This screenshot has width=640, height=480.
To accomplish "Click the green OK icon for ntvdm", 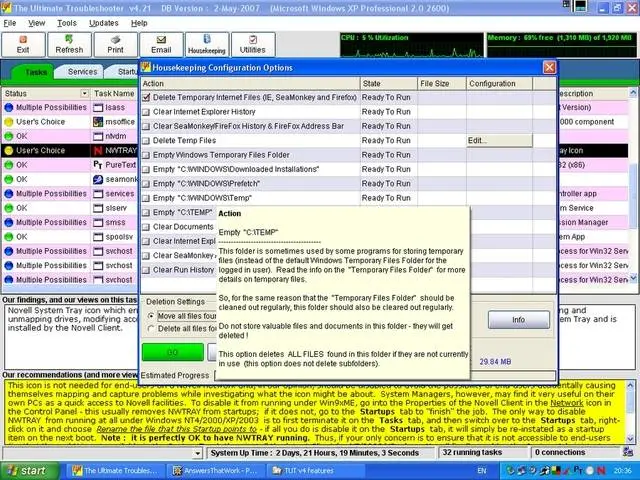I will (x=9, y=136).
